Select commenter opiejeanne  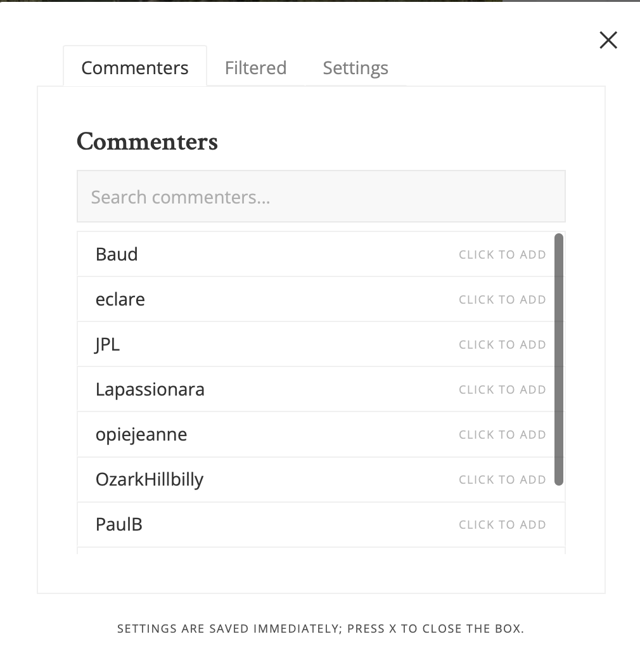(141, 434)
